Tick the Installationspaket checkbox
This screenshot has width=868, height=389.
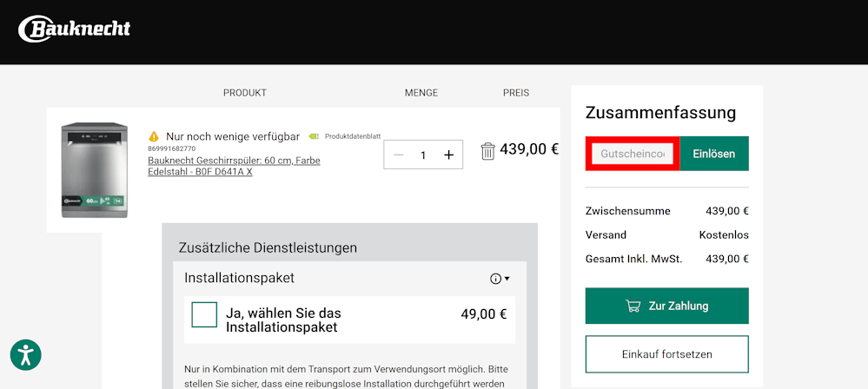point(204,314)
